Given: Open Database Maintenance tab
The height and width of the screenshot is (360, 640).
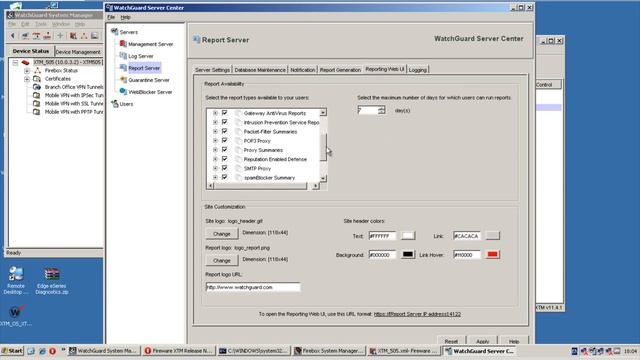Looking at the screenshot, I should point(260,70).
